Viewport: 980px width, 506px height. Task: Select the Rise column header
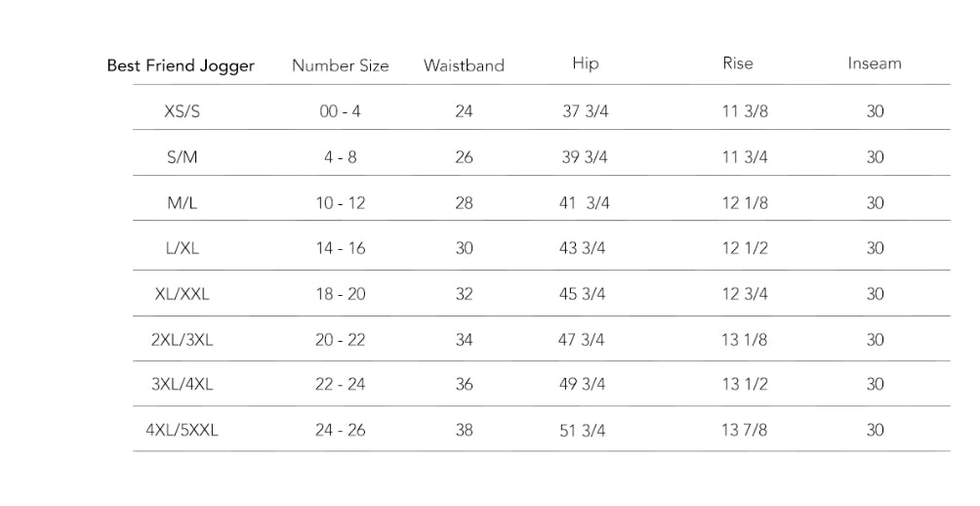(738, 63)
